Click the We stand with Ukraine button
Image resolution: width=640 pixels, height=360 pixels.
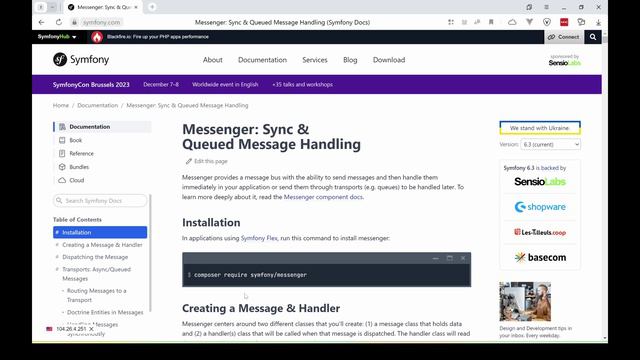(540, 128)
